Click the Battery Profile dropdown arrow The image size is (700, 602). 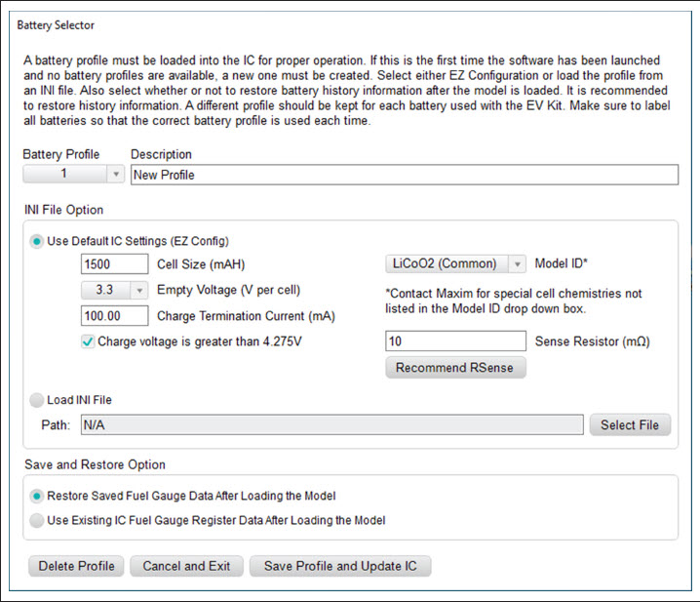(116, 174)
